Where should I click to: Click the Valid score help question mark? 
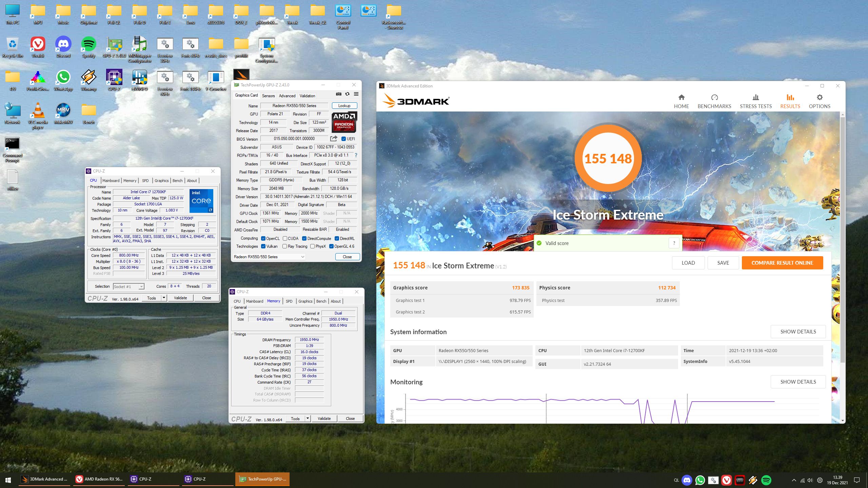click(x=674, y=243)
